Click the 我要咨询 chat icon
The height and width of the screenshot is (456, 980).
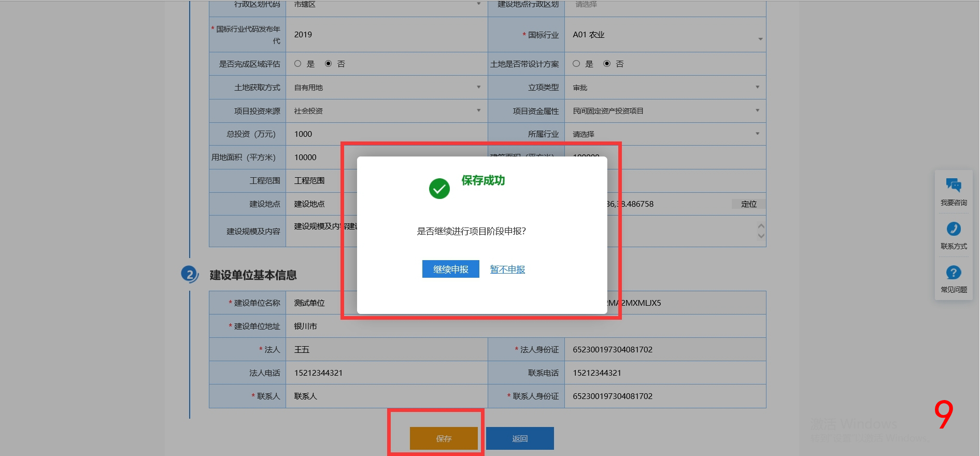[x=953, y=185]
